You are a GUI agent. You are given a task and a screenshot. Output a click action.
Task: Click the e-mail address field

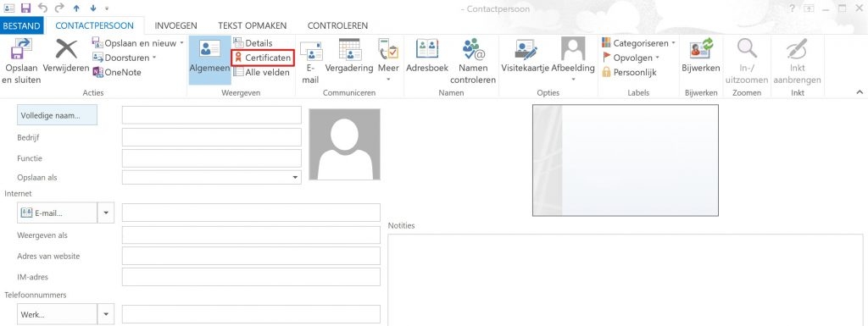coord(251,213)
